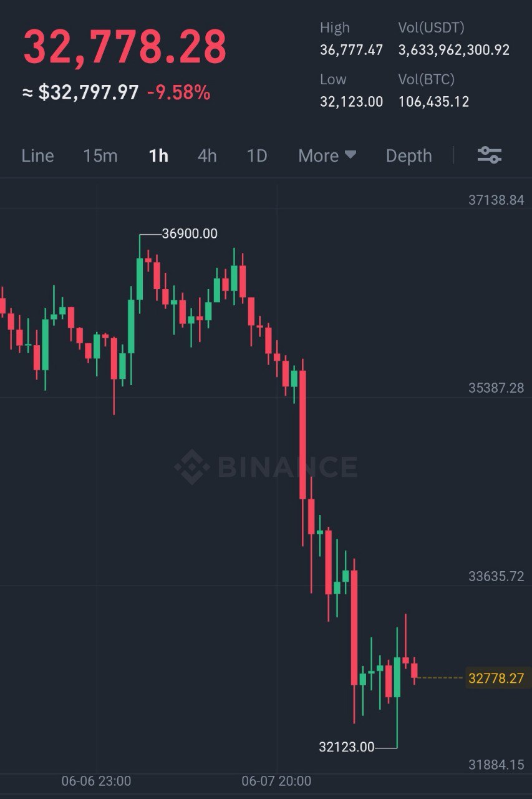
Task: Click the 06-06 23:00 time axis label
Action: (96, 781)
